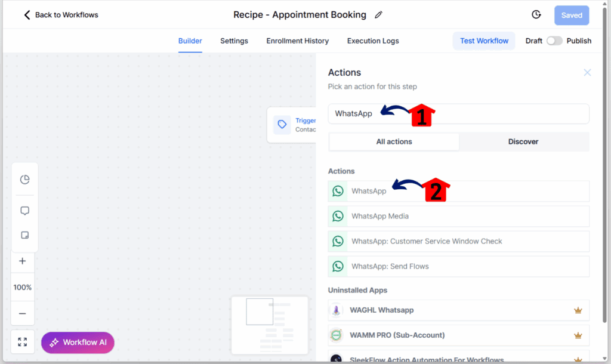Switch to the Builder tab
Viewport: 611px width, 364px height.
(x=190, y=41)
